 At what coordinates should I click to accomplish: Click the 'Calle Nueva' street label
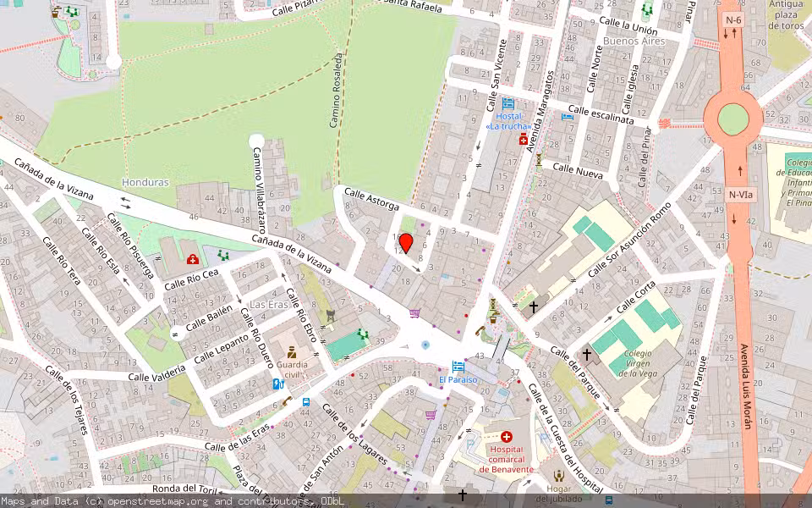(x=578, y=170)
